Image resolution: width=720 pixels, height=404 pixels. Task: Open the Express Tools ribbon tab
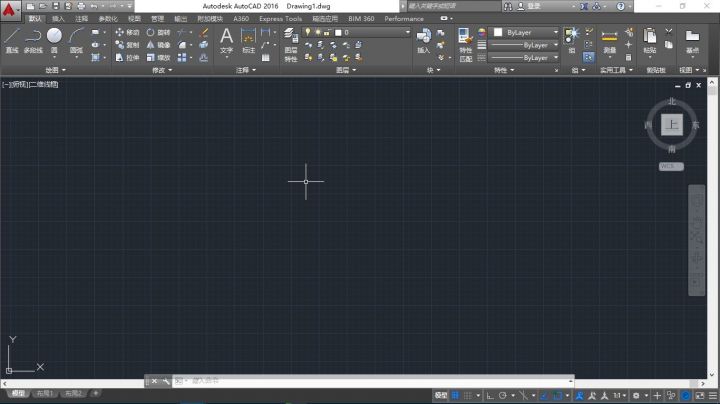pyautogui.click(x=280, y=18)
